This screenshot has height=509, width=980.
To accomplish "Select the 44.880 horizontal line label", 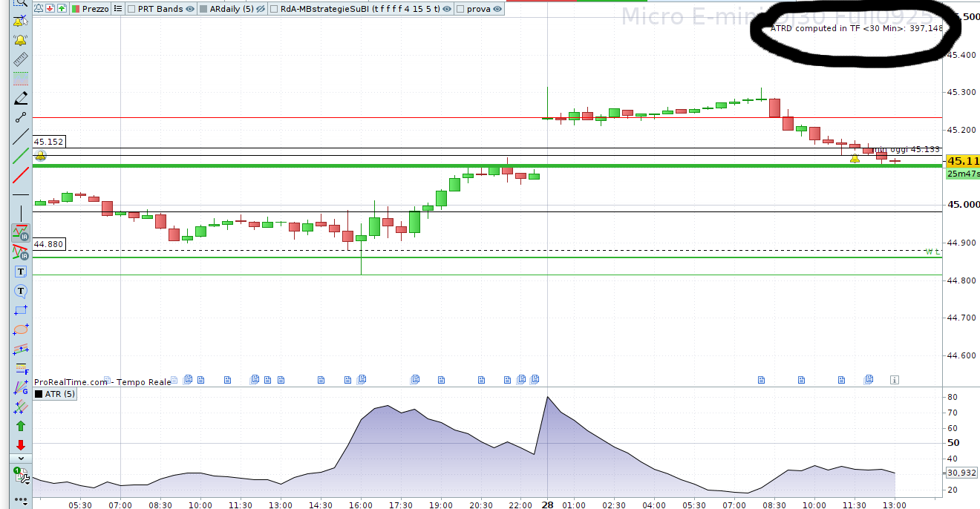I will pos(49,243).
